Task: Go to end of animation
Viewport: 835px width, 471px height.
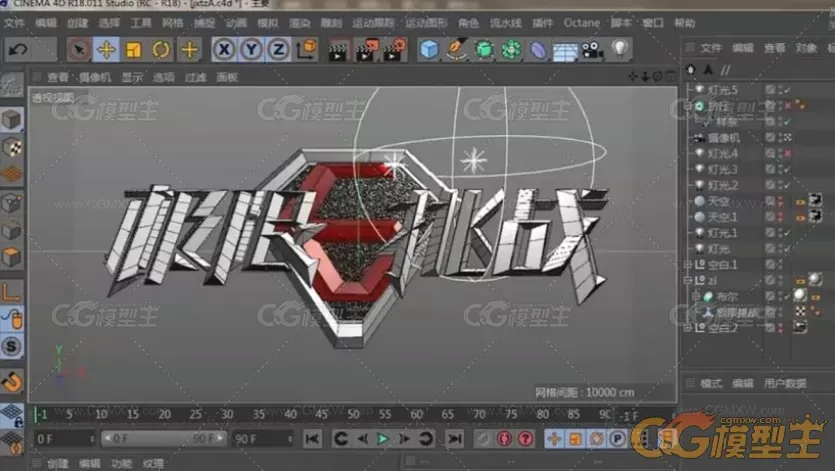Action: tap(454, 439)
